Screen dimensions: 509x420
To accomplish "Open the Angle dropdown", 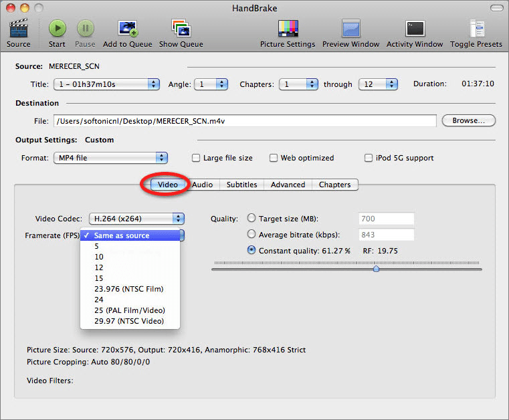I will pos(211,84).
